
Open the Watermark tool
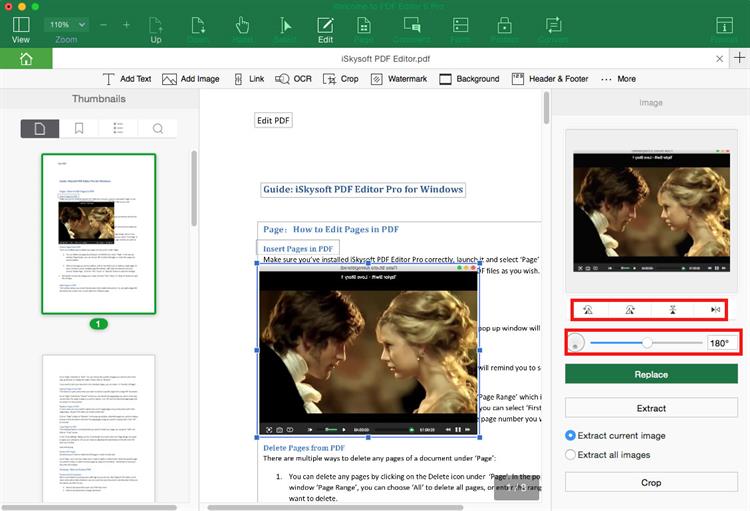coord(399,79)
